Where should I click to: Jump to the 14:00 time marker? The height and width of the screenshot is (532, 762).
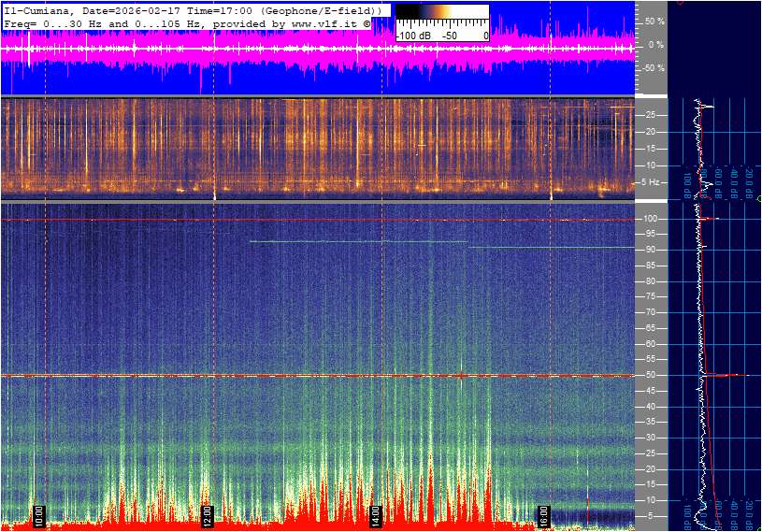[x=375, y=516]
